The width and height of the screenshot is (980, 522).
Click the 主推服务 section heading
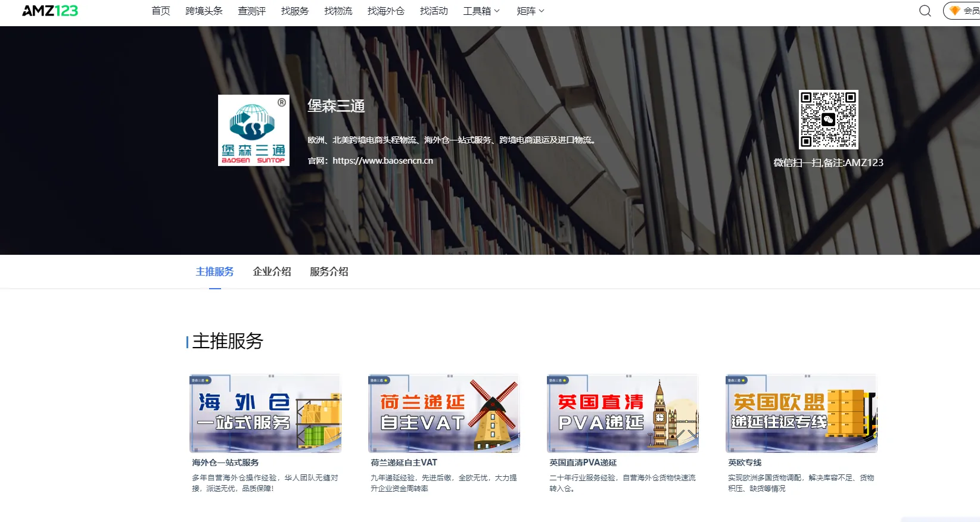click(228, 341)
